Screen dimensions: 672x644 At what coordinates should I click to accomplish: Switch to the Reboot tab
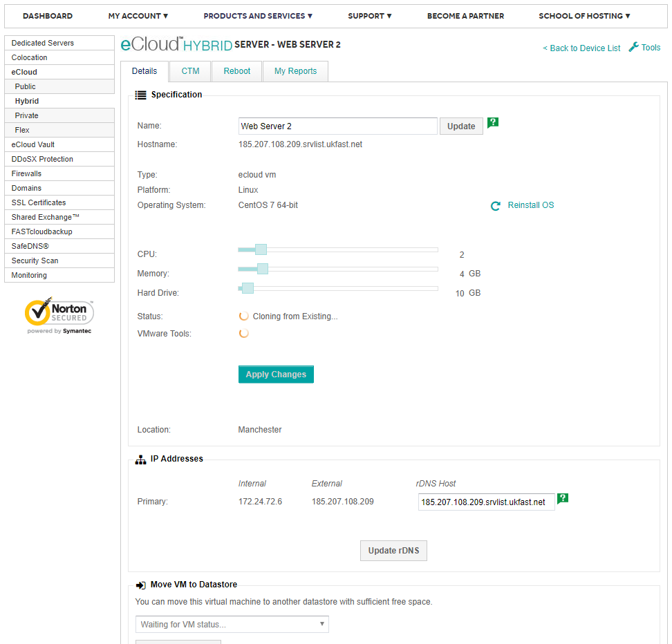coord(237,71)
